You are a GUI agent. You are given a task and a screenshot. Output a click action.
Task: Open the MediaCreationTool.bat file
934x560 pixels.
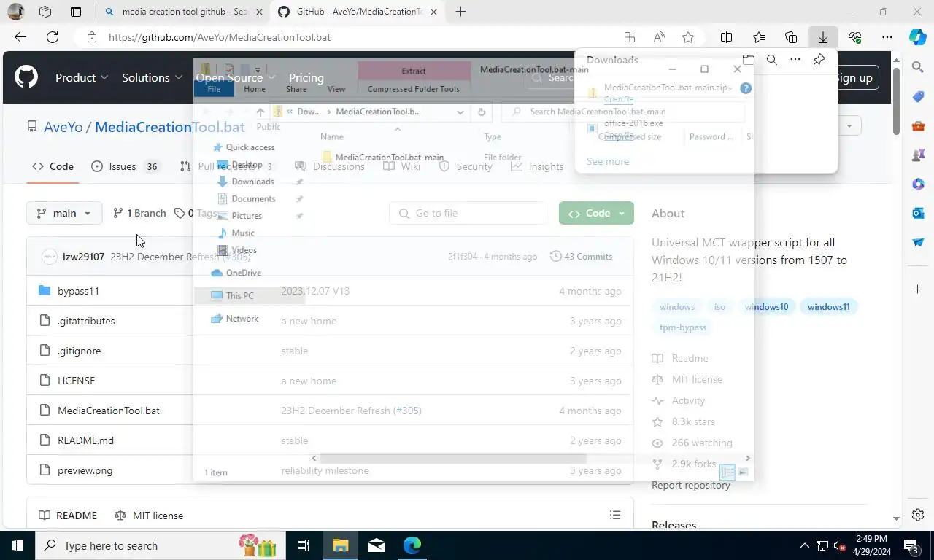coord(109,411)
